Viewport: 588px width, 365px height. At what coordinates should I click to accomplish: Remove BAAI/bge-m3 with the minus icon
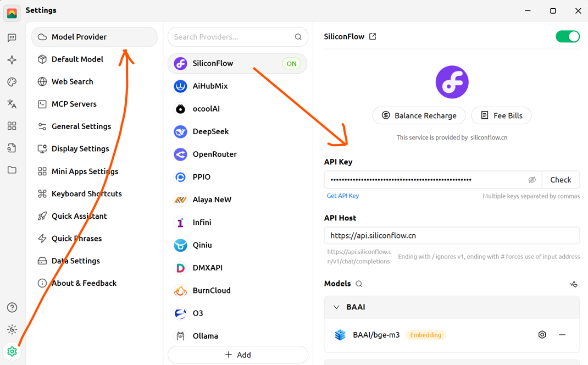tap(562, 335)
